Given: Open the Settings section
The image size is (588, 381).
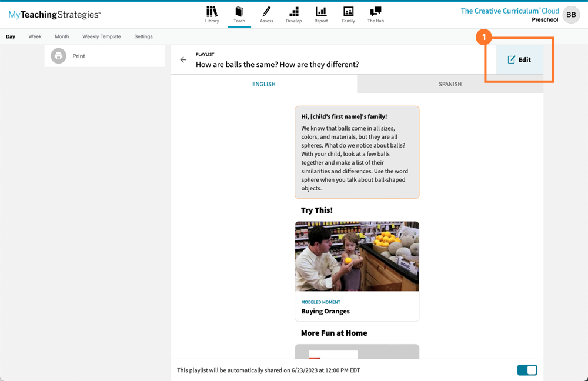Looking at the screenshot, I should [x=143, y=36].
